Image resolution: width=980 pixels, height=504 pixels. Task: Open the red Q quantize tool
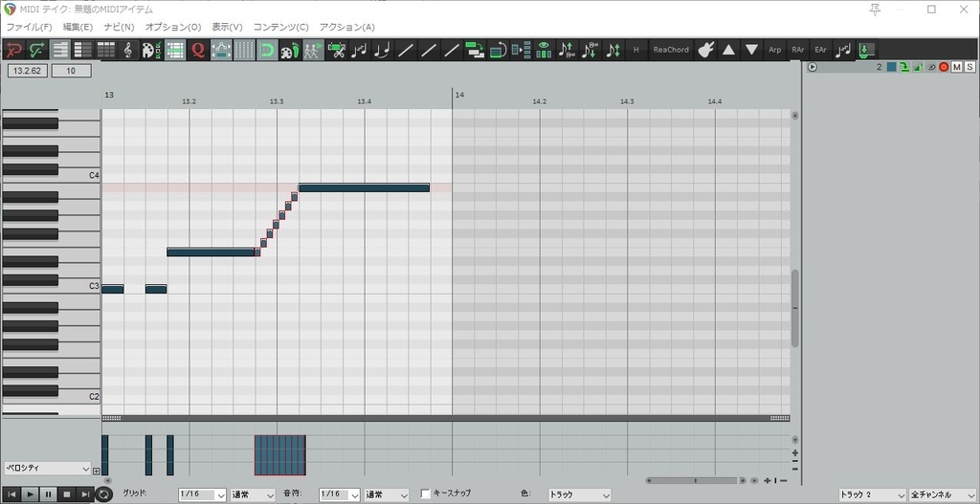(198, 50)
